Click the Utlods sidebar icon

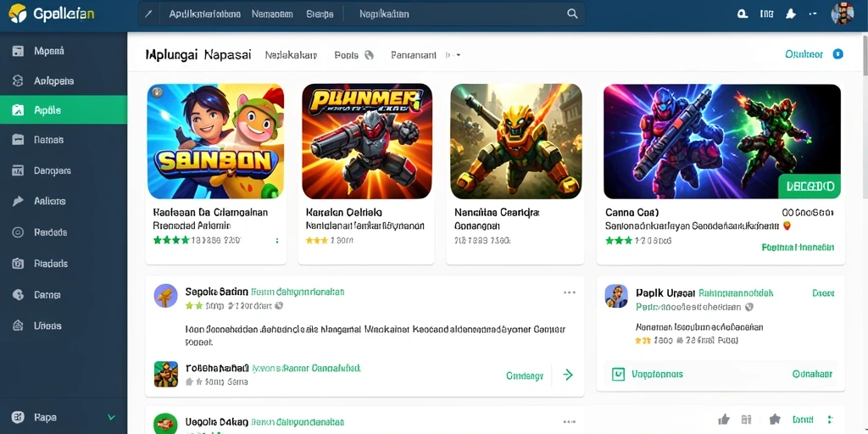coord(18,325)
